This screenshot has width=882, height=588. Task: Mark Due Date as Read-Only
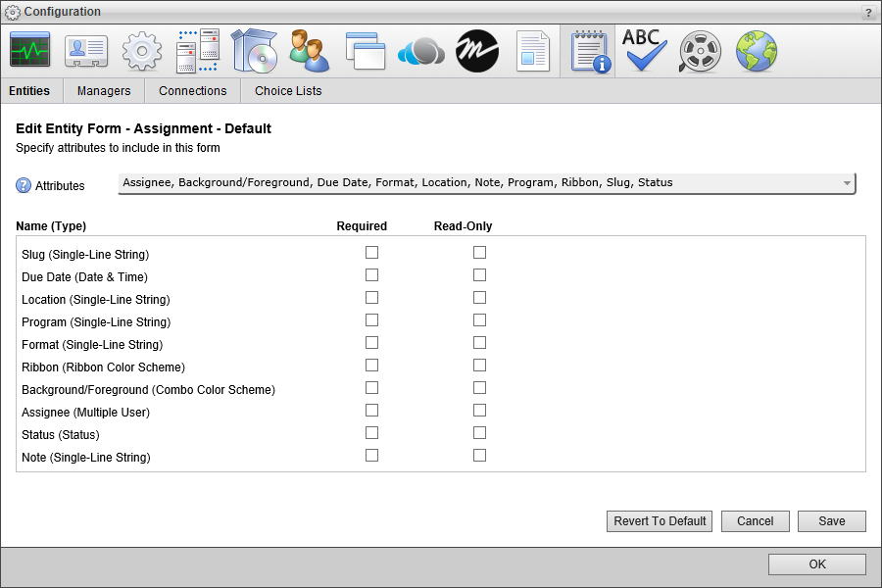click(x=479, y=274)
